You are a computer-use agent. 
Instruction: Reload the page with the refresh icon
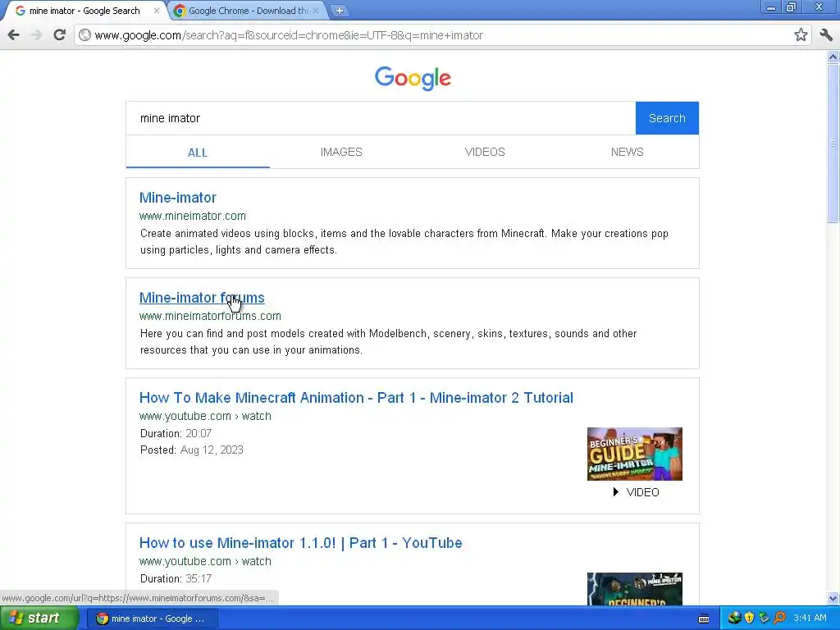[59, 35]
